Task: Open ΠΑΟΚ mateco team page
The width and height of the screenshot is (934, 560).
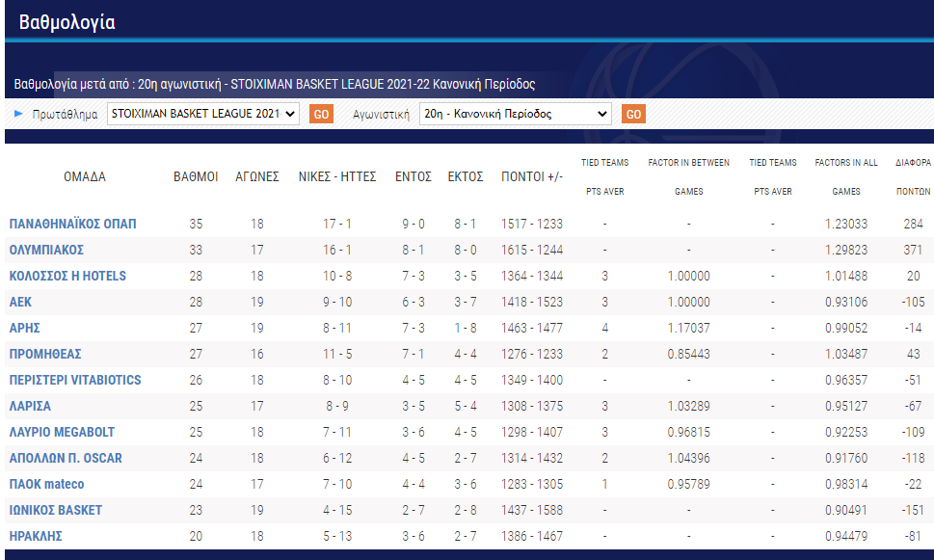Action: 46,484
